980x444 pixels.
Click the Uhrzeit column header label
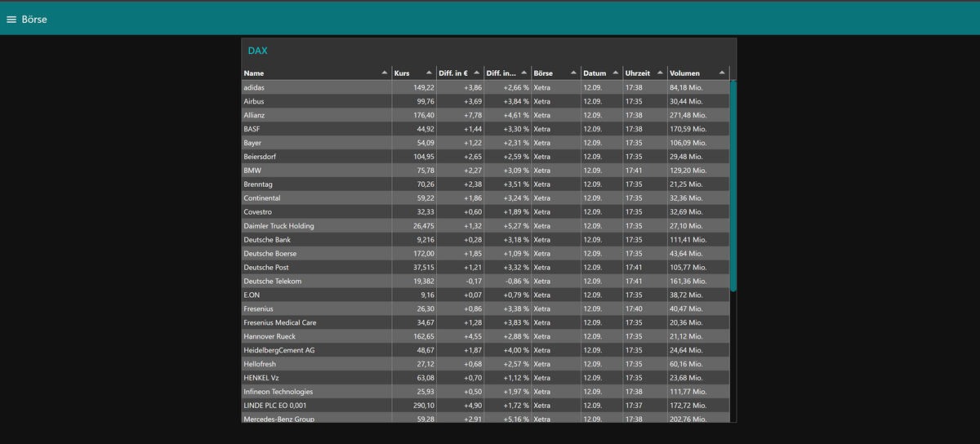pyautogui.click(x=637, y=73)
